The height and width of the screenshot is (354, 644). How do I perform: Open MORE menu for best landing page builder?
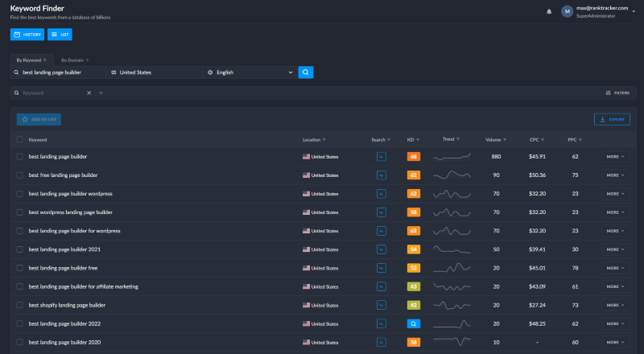[x=615, y=156]
